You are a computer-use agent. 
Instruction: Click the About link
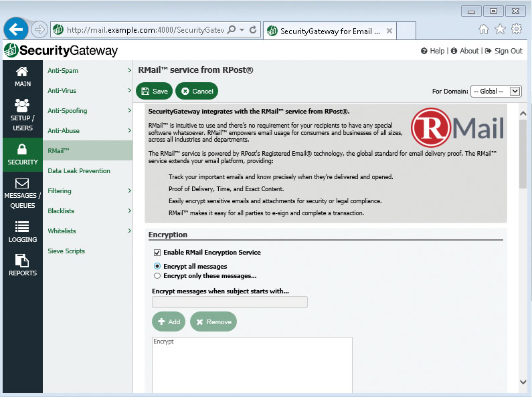click(x=469, y=51)
